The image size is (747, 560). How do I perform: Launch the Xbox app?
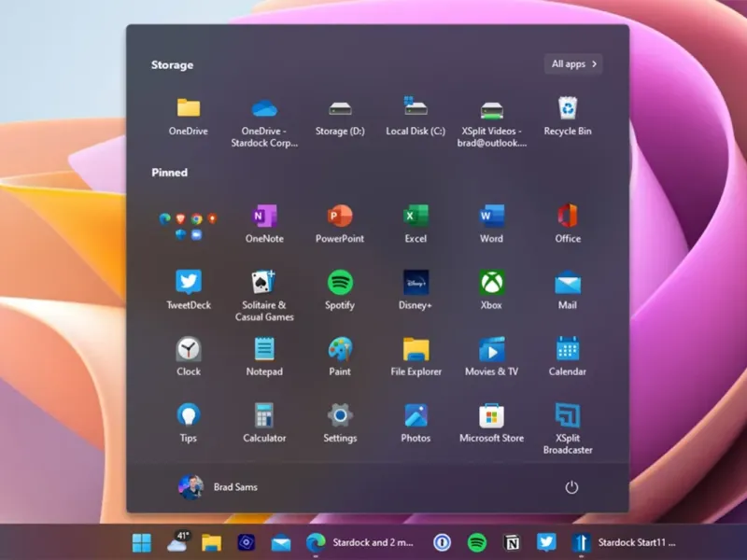(492, 290)
